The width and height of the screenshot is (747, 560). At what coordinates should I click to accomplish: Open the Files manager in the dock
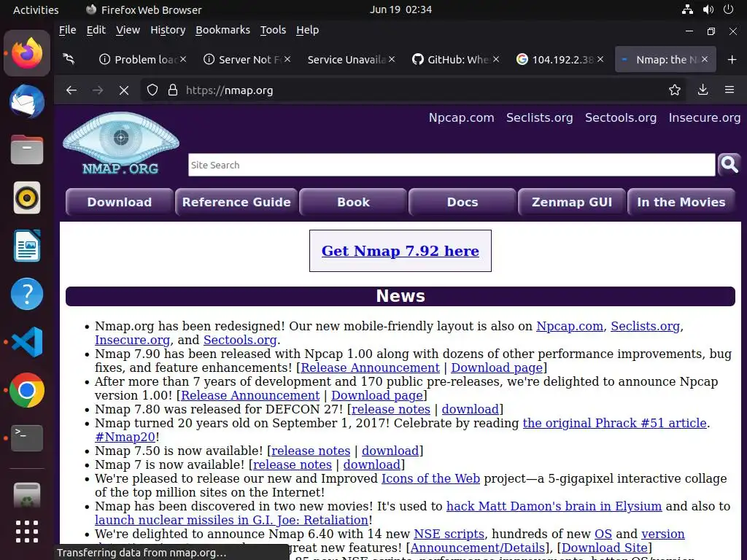(27, 149)
